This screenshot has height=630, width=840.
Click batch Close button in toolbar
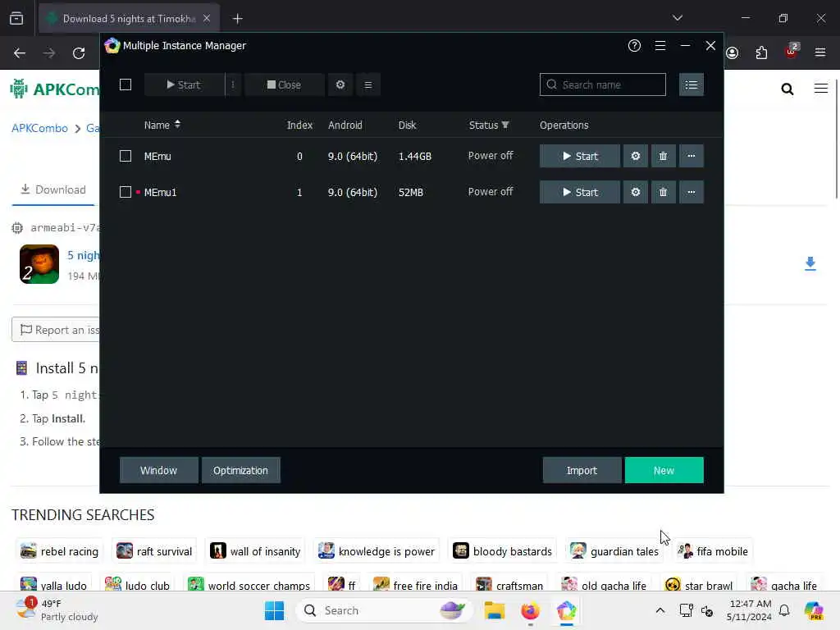284,84
